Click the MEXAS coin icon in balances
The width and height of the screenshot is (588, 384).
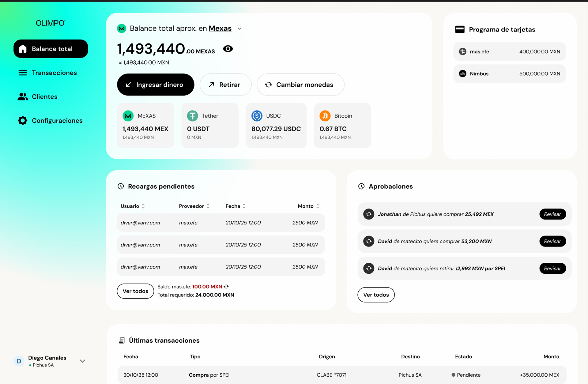(x=128, y=116)
